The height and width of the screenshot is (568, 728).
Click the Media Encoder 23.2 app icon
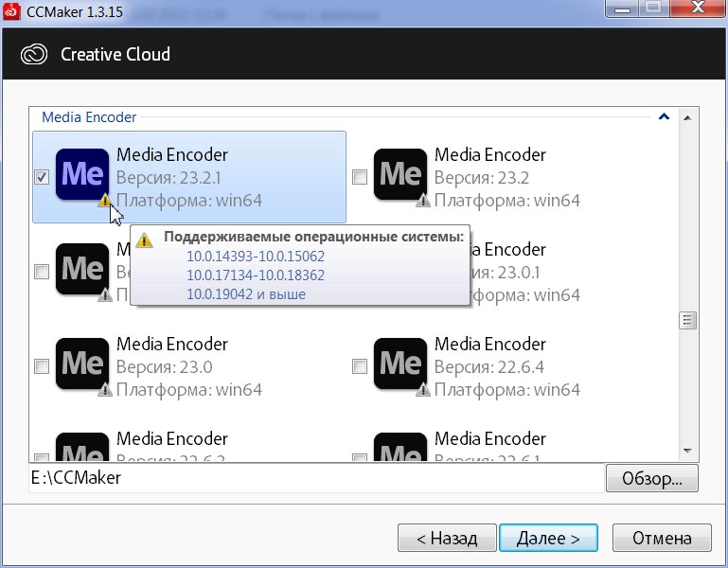tap(400, 174)
